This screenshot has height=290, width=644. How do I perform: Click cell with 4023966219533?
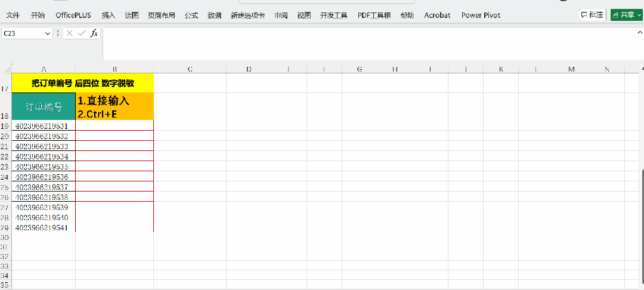click(x=44, y=146)
